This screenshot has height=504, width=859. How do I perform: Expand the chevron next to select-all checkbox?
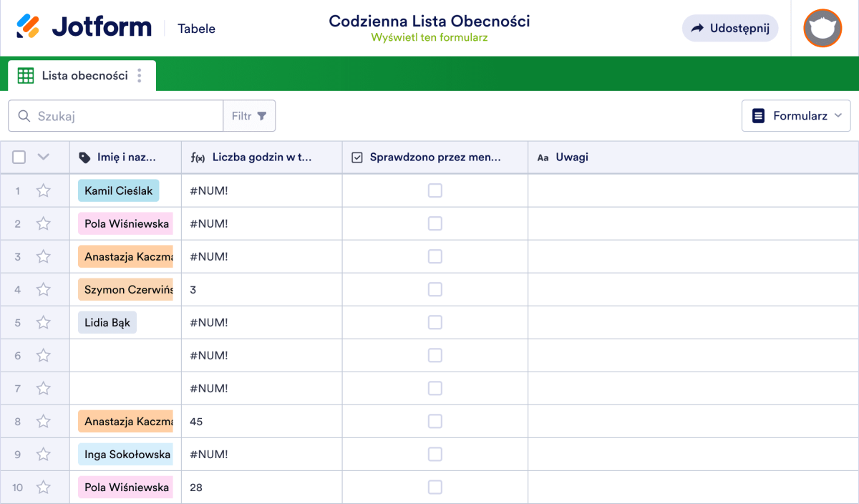click(x=42, y=157)
